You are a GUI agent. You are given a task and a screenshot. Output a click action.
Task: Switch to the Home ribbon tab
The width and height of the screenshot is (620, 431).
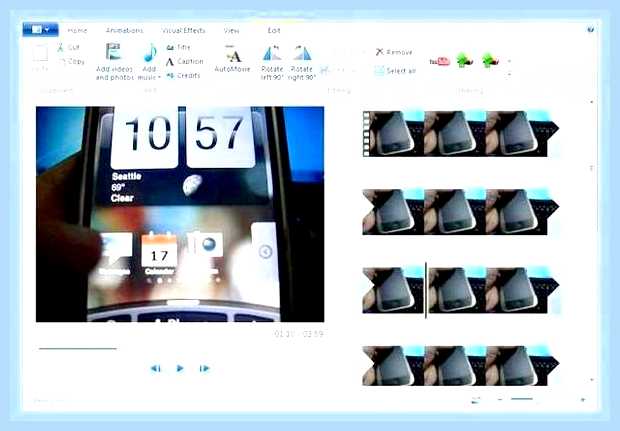pos(77,30)
